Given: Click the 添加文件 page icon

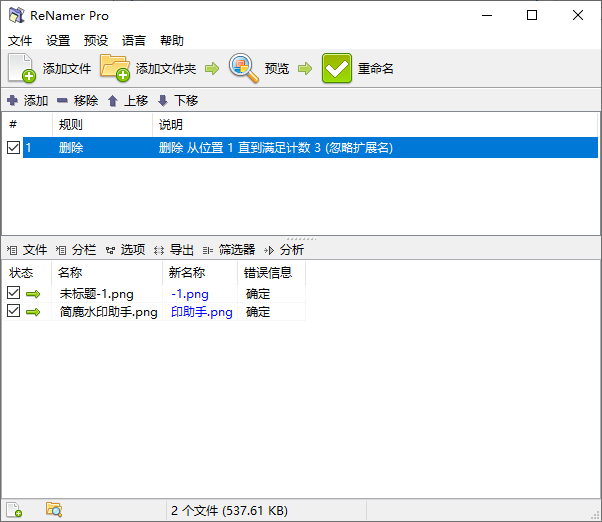Looking at the screenshot, I should pos(22,68).
